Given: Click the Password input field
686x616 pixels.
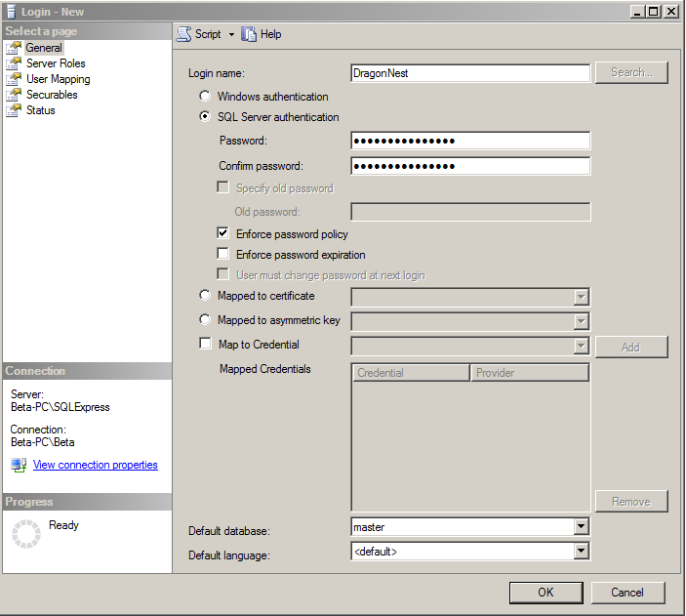Looking at the screenshot, I should 470,141.
